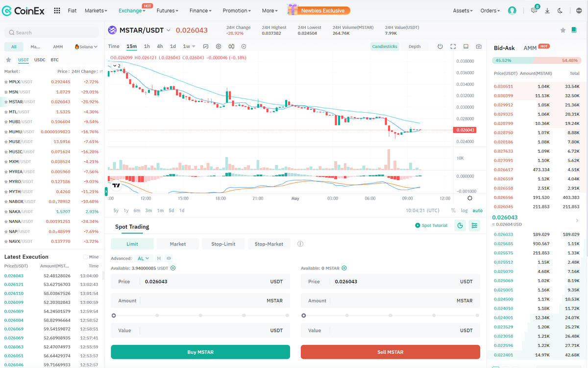Toggle the auto scale on chart

pos(477,211)
